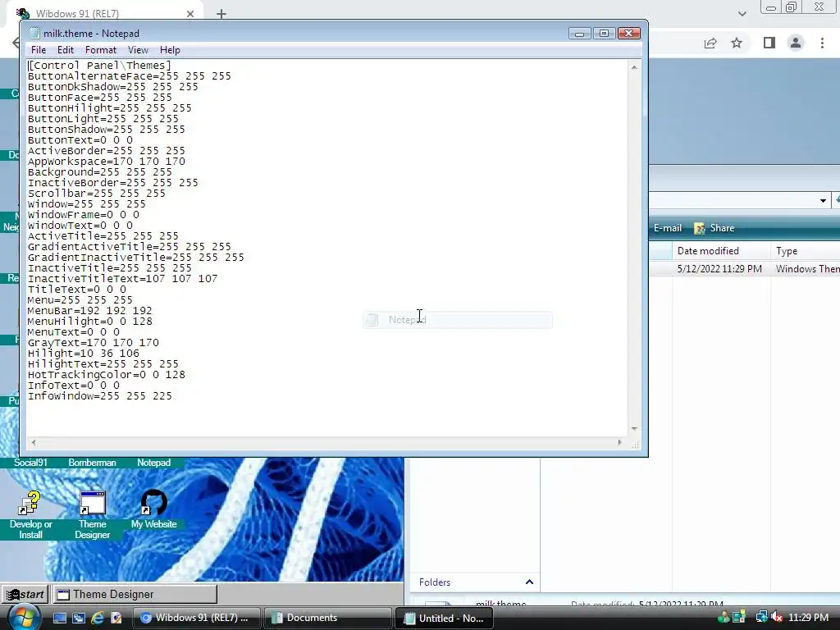
Task: Open the browser three-dot menu
Action: [822, 43]
